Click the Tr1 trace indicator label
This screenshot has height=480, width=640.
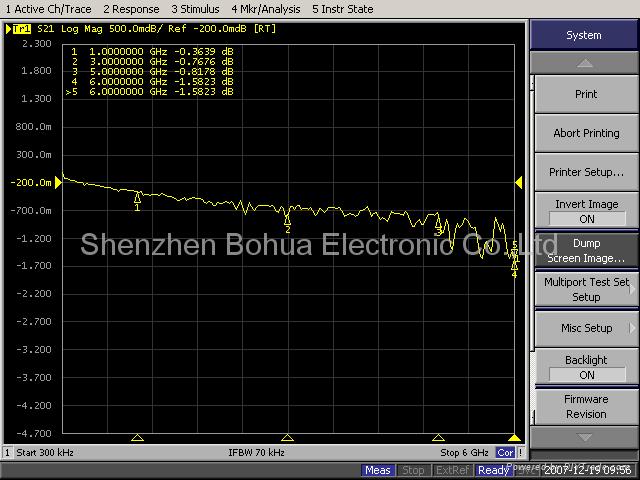coord(21,29)
